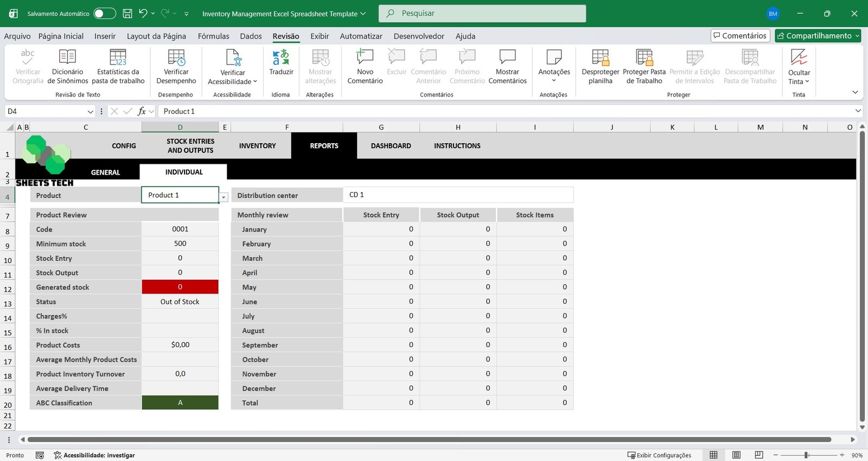
Task: Switch to Page Layout view in status bar
Action: click(736, 455)
